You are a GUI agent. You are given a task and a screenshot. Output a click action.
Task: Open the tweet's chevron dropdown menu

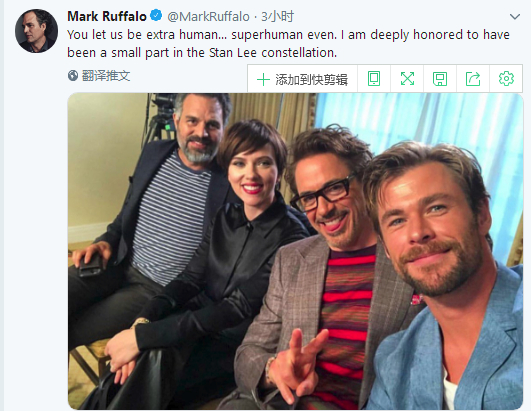point(515,17)
